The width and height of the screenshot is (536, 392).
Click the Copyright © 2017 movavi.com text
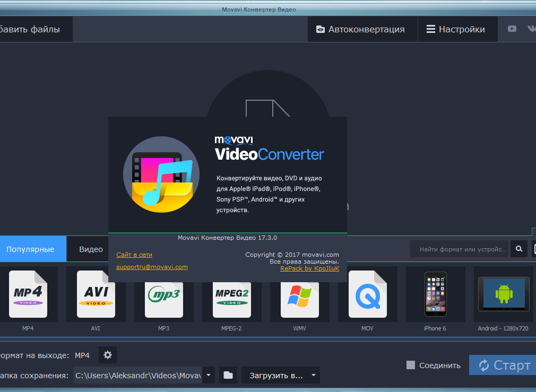coord(292,255)
